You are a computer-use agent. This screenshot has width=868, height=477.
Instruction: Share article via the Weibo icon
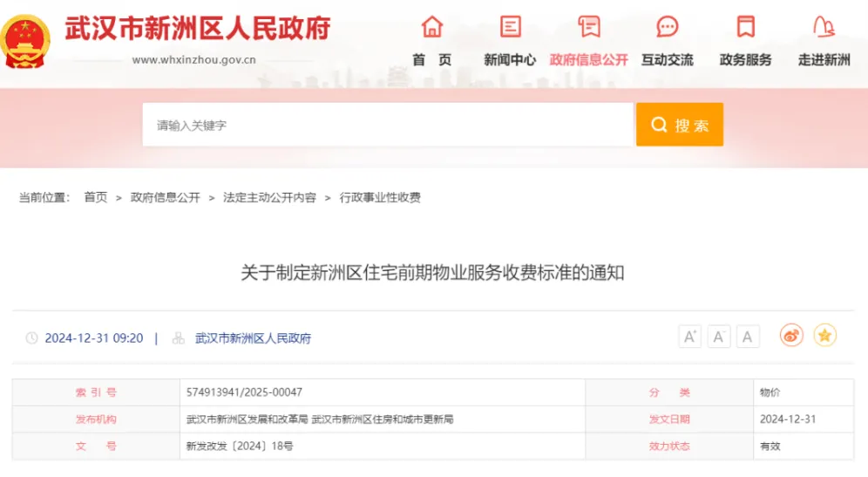pyautogui.click(x=791, y=335)
